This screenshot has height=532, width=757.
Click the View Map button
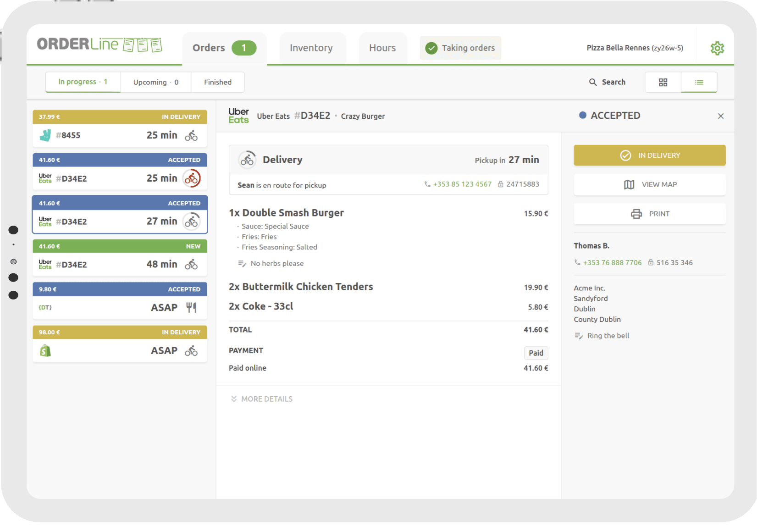point(649,184)
